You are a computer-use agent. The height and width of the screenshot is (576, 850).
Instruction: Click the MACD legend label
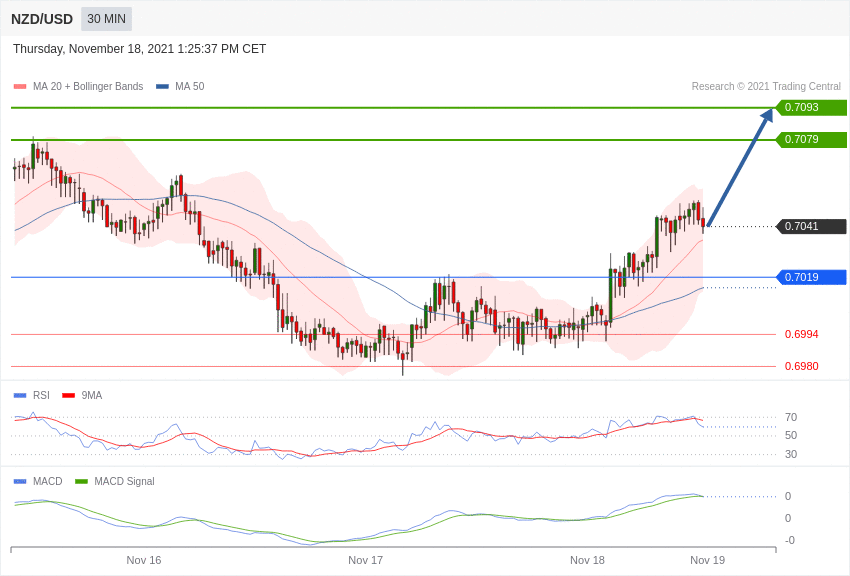pyautogui.click(x=48, y=481)
